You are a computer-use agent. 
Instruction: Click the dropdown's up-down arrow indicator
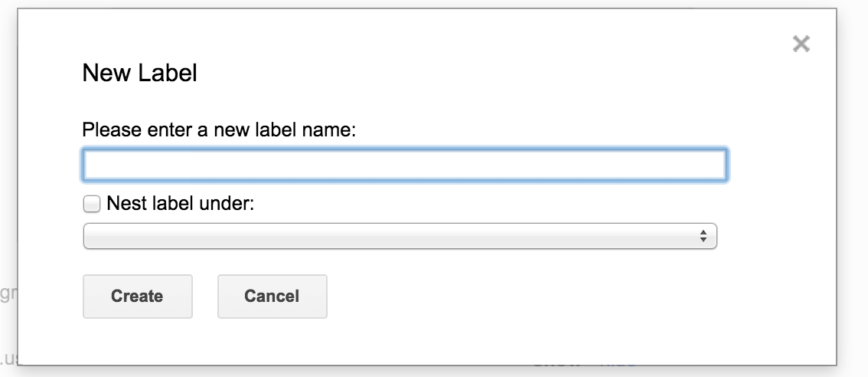703,237
